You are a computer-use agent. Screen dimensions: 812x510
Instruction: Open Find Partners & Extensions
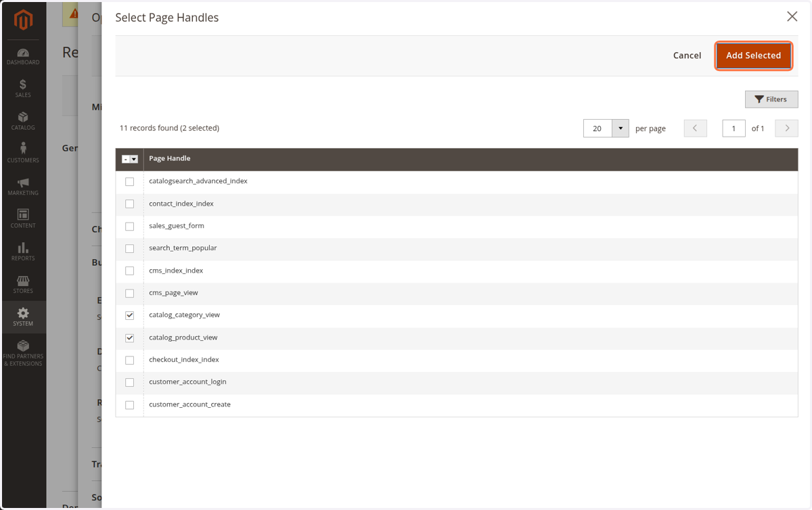(x=23, y=353)
